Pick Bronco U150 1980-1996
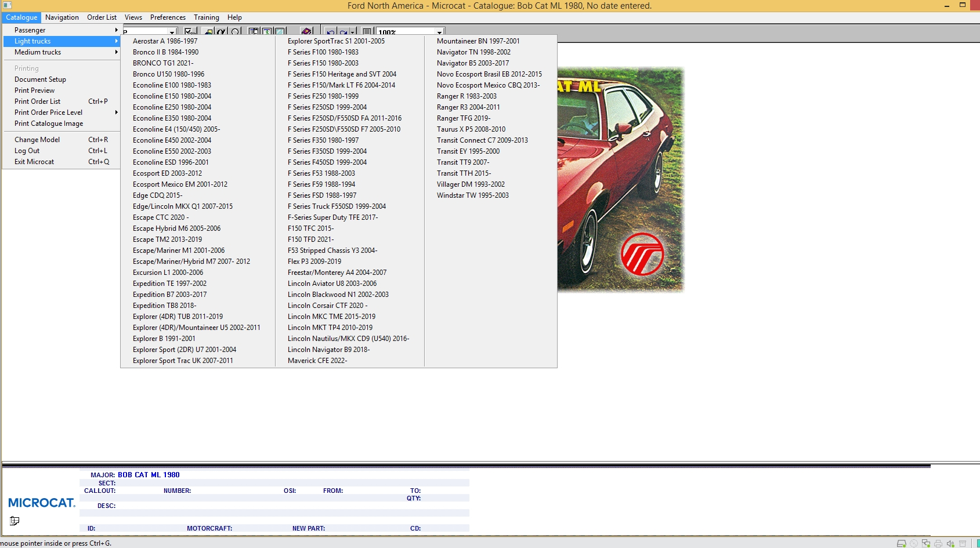Image resolution: width=980 pixels, height=548 pixels. pyautogui.click(x=168, y=74)
